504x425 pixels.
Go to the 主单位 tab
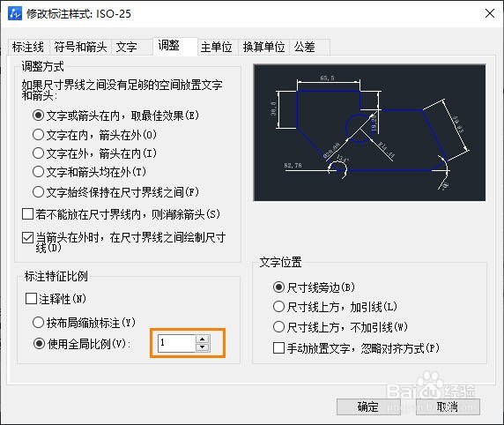(x=218, y=47)
